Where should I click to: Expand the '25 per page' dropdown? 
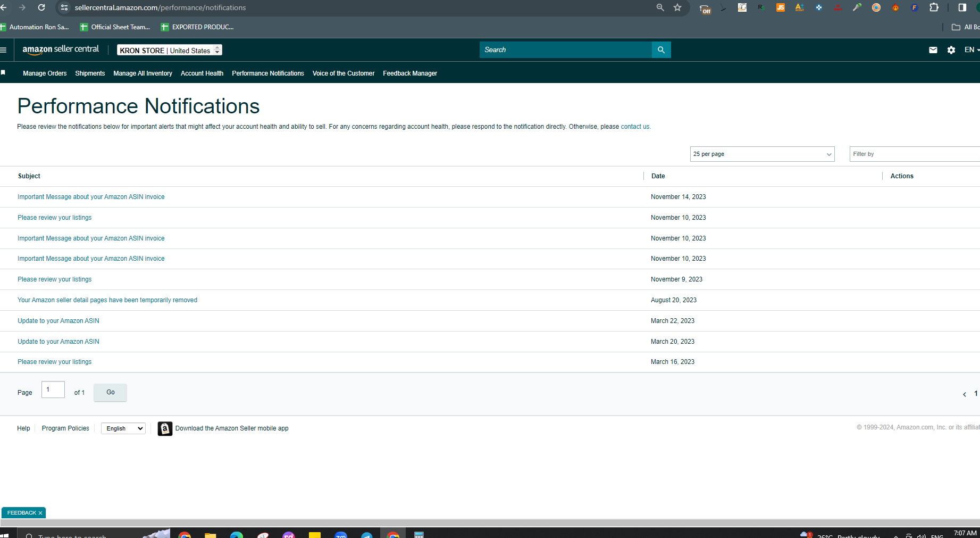click(x=762, y=154)
